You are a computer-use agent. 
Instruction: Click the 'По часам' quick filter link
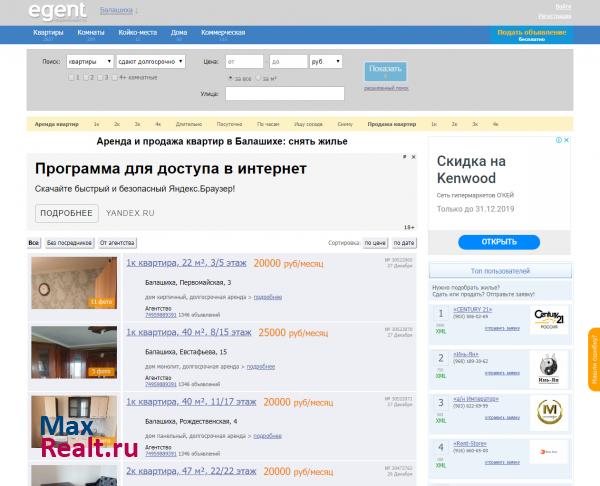pos(268,124)
